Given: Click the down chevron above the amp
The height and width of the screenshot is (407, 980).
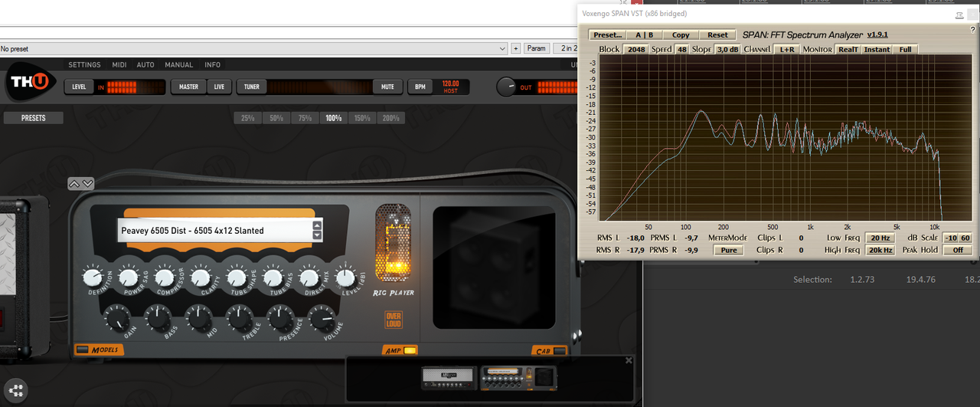Looking at the screenshot, I should tap(88, 184).
